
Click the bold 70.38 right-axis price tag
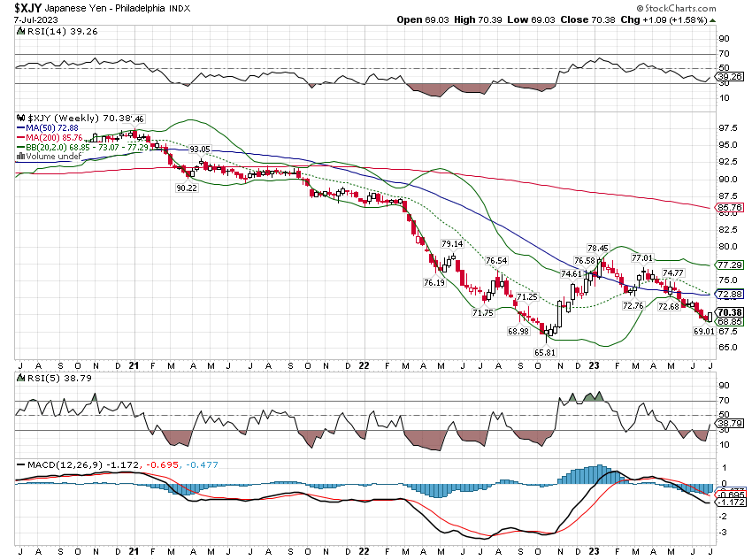pos(730,312)
